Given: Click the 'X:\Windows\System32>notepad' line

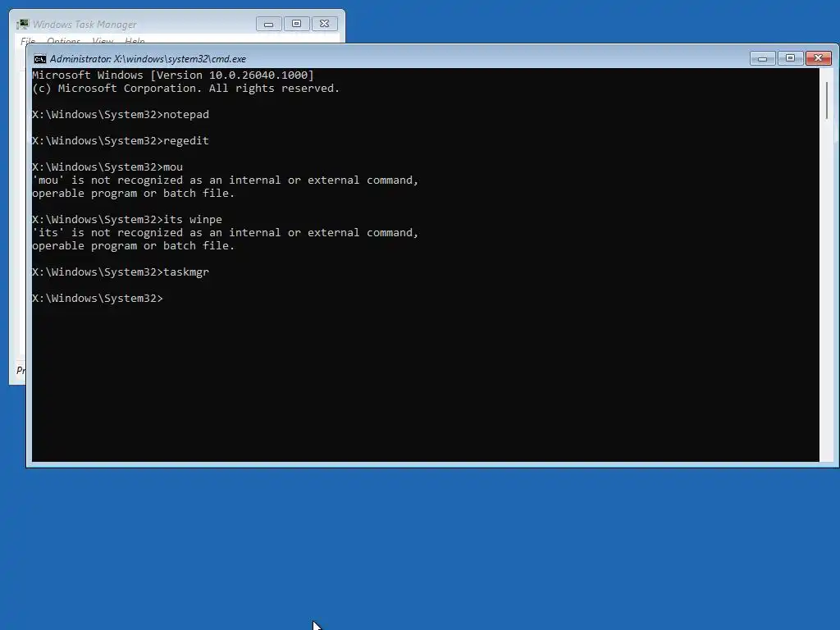Looking at the screenshot, I should pos(121,115).
